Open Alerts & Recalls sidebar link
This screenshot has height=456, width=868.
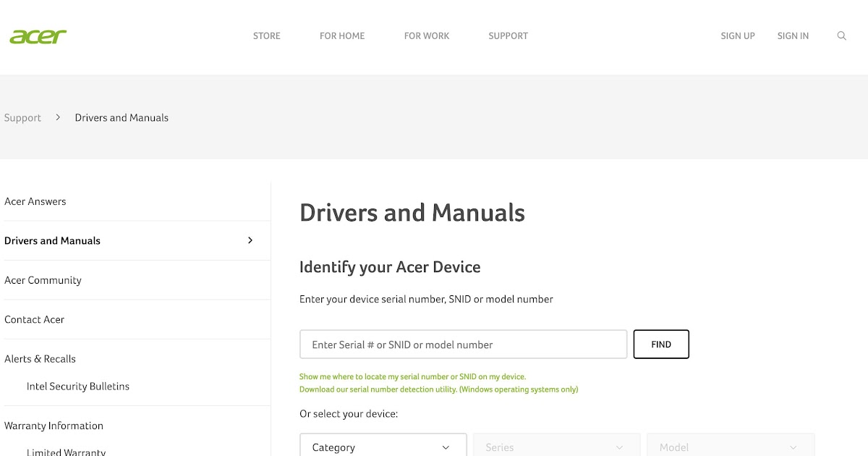[40, 359]
